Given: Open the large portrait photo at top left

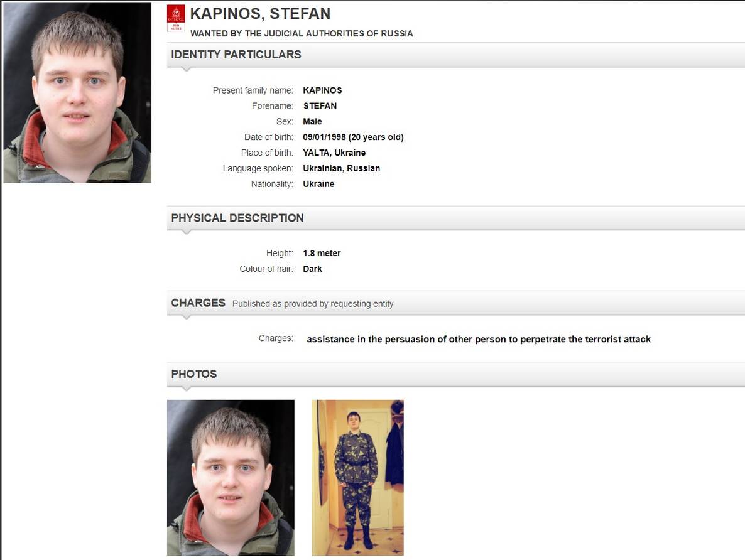Looking at the screenshot, I should [77, 93].
